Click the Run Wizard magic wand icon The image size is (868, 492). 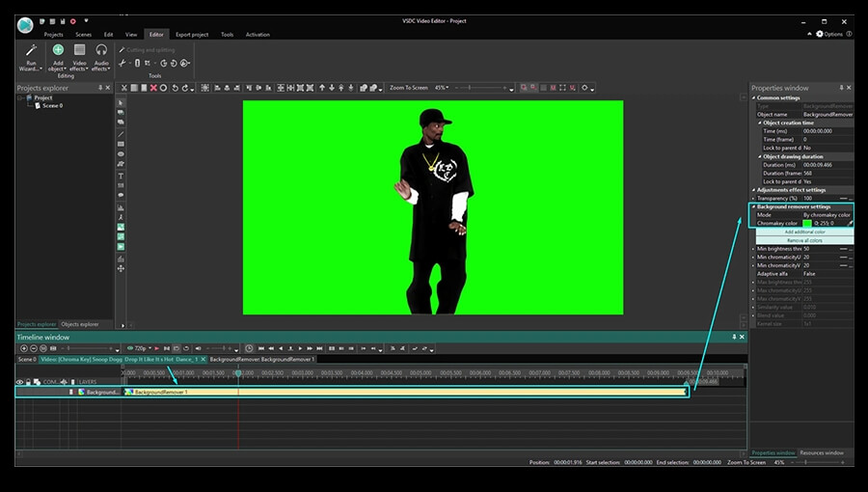click(31, 50)
